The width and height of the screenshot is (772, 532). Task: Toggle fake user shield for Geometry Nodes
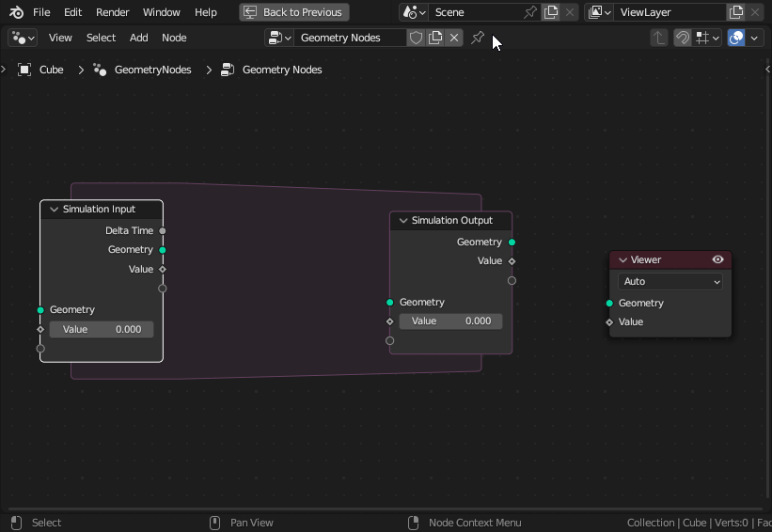416,38
